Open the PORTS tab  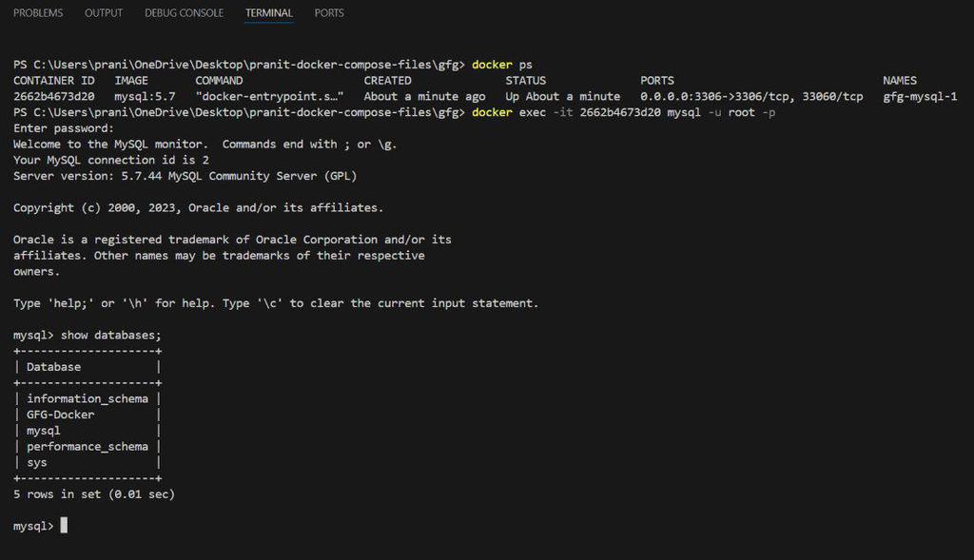pyautogui.click(x=329, y=13)
